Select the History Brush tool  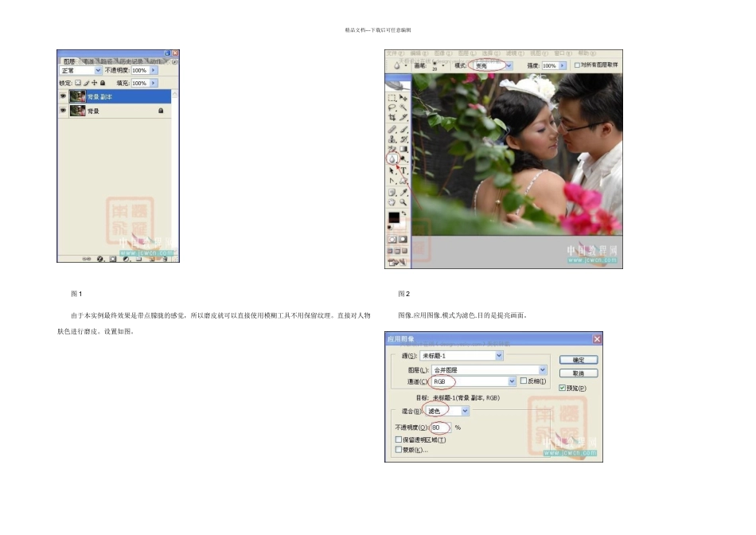pos(403,139)
